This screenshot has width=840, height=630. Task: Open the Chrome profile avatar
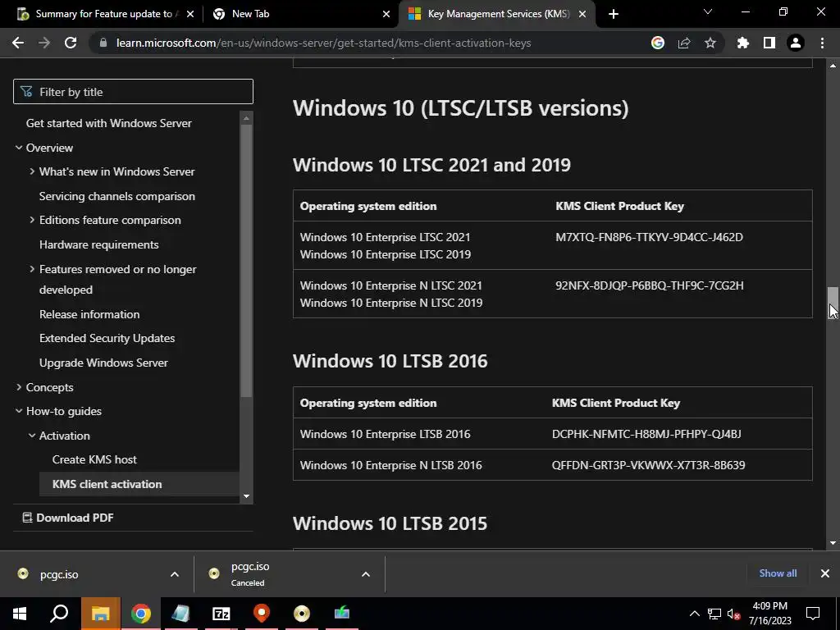click(796, 43)
